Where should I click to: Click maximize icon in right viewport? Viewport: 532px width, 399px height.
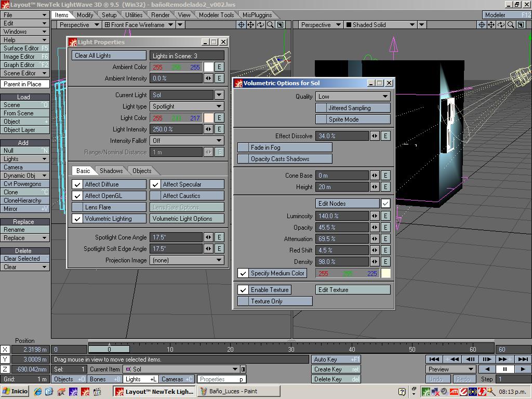coord(521,25)
